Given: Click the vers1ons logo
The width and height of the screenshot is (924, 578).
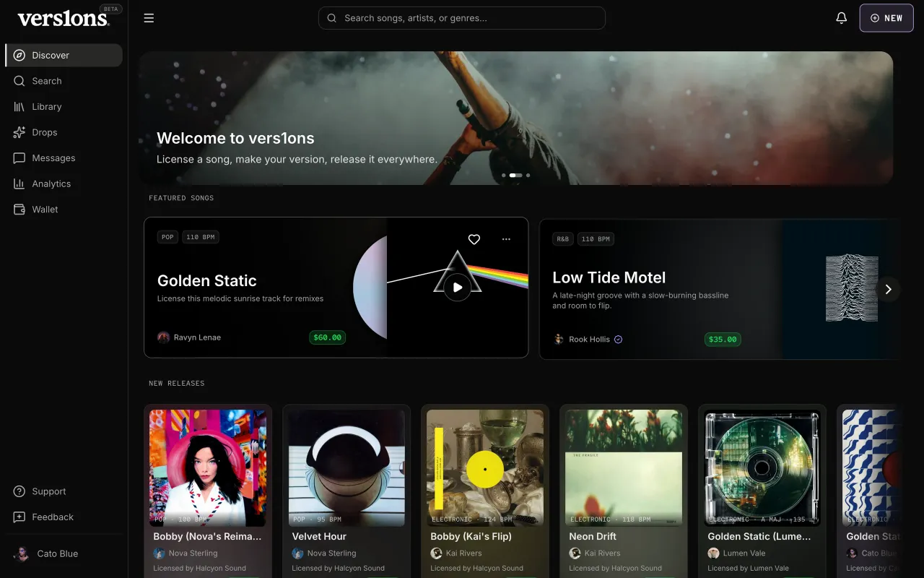Looking at the screenshot, I should coord(64,19).
